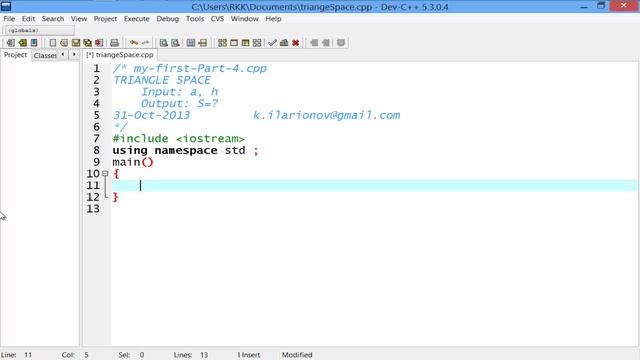
Task: Open the Execute menu
Action: click(137, 19)
